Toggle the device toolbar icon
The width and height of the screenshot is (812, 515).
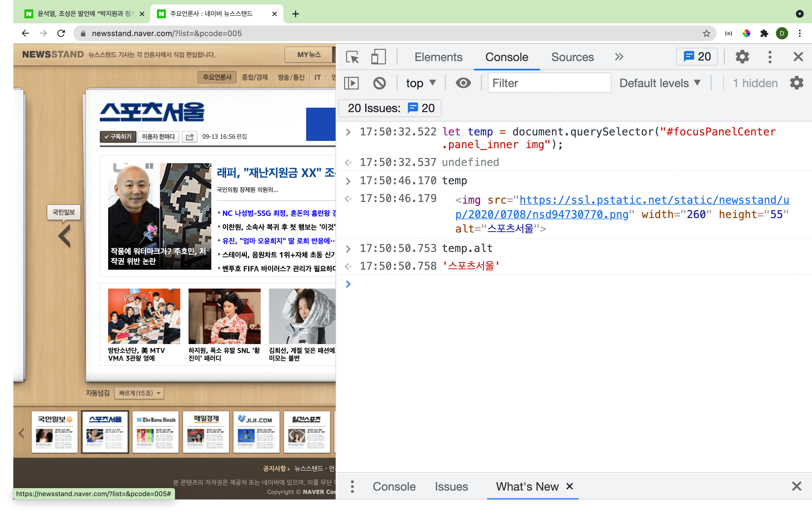click(378, 57)
